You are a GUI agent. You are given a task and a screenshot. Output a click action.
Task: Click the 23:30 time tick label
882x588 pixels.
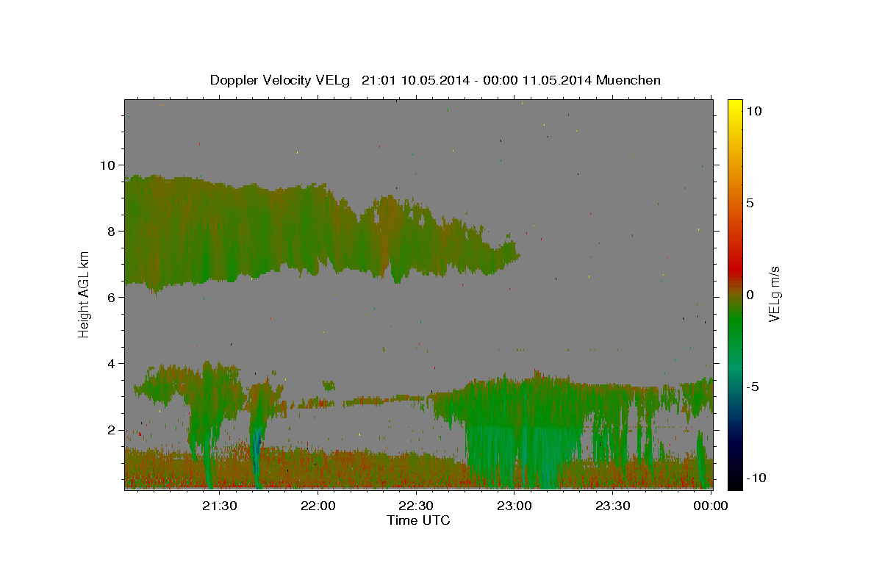click(612, 506)
